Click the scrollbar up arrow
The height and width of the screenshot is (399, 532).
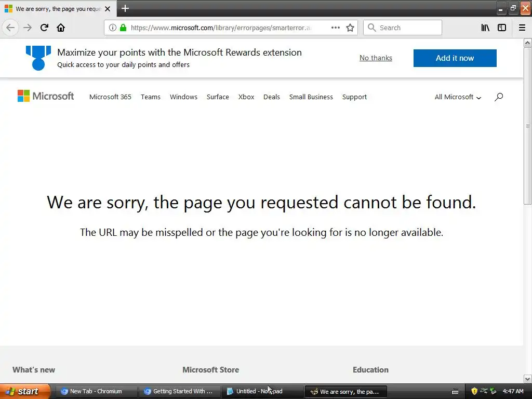(x=528, y=43)
